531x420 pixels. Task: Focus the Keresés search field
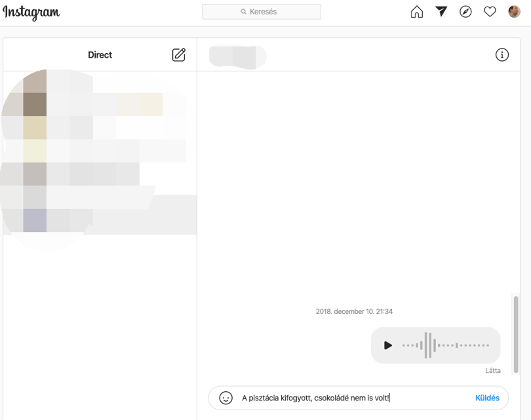click(262, 12)
